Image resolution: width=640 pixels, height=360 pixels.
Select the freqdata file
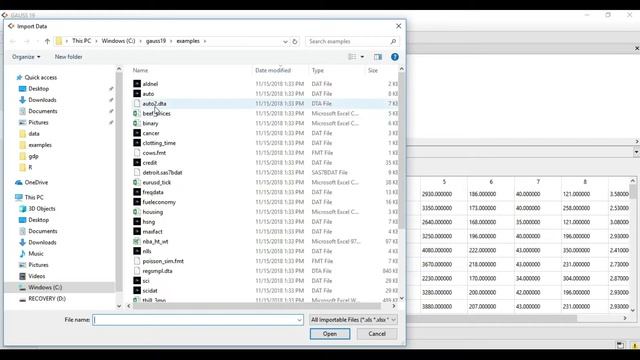[153, 192]
